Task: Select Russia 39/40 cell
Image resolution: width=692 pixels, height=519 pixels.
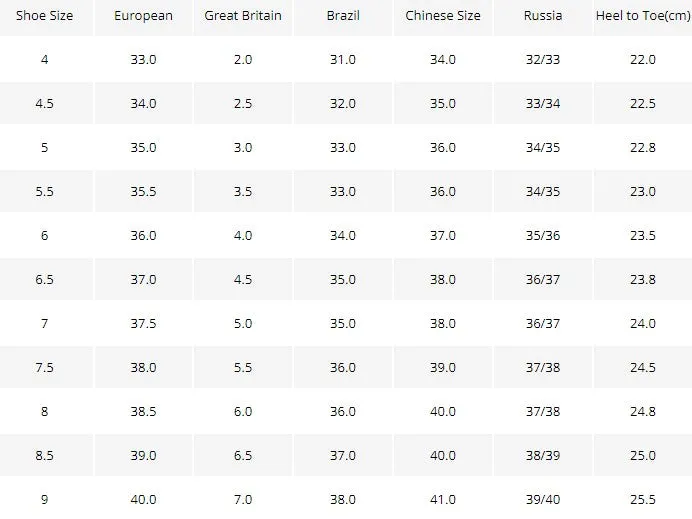Action: 543,499
